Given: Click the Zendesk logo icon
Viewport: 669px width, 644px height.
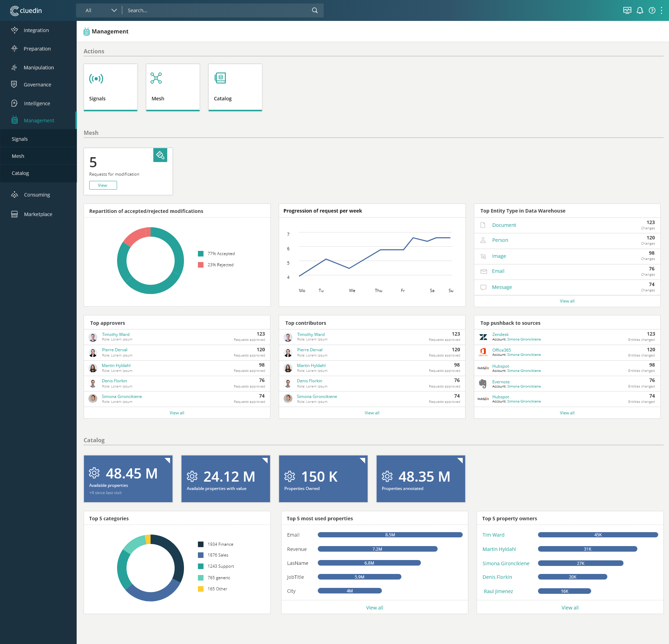Looking at the screenshot, I should pyautogui.click(x=483, y=337).
